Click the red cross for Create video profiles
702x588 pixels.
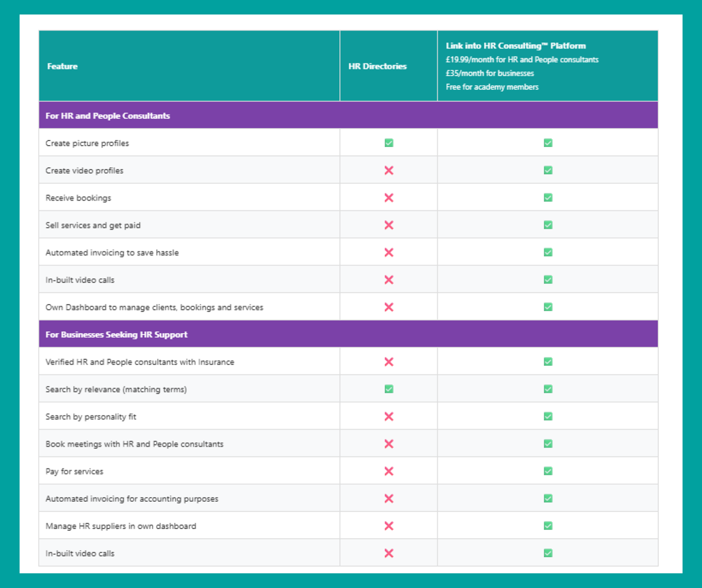point(389,171)
